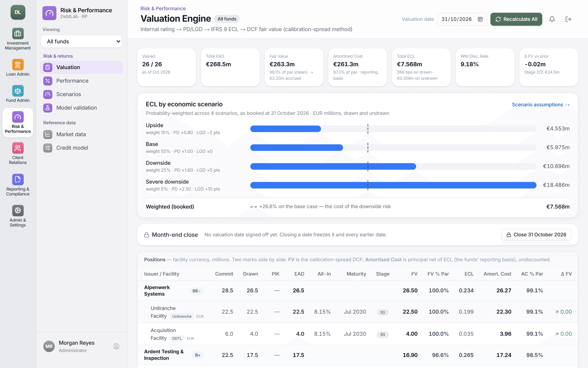Click the Valuation date input field
Screen dimensions: 588x368
click(462, 19)
